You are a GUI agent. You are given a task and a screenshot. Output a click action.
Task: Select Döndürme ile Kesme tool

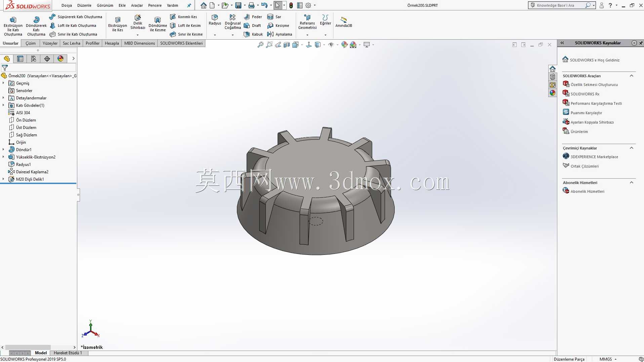[158, 25]
